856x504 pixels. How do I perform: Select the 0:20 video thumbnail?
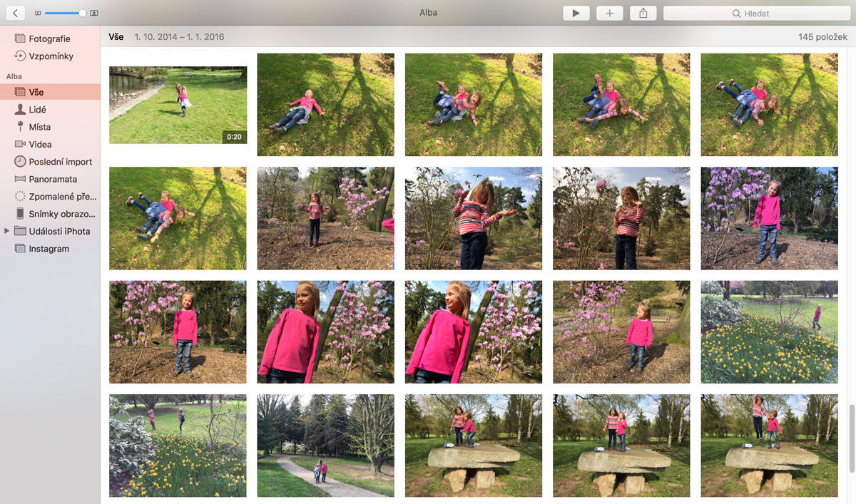[x=178, y=105]
